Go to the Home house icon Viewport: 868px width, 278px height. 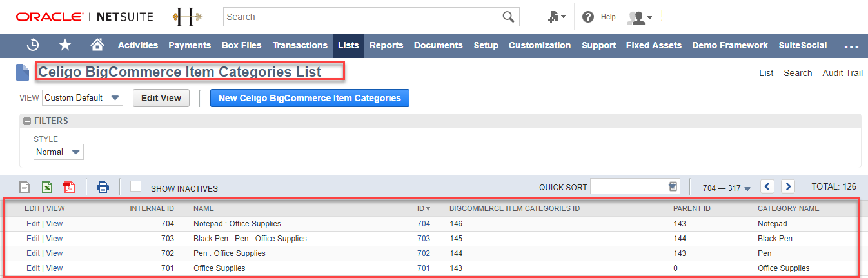pyautogui.click(x=97, y=45)
